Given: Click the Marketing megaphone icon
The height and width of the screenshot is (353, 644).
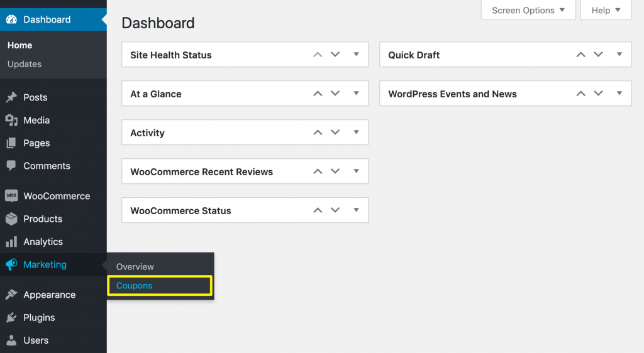Looking at the screenshot, I should [x=11, y=264].
